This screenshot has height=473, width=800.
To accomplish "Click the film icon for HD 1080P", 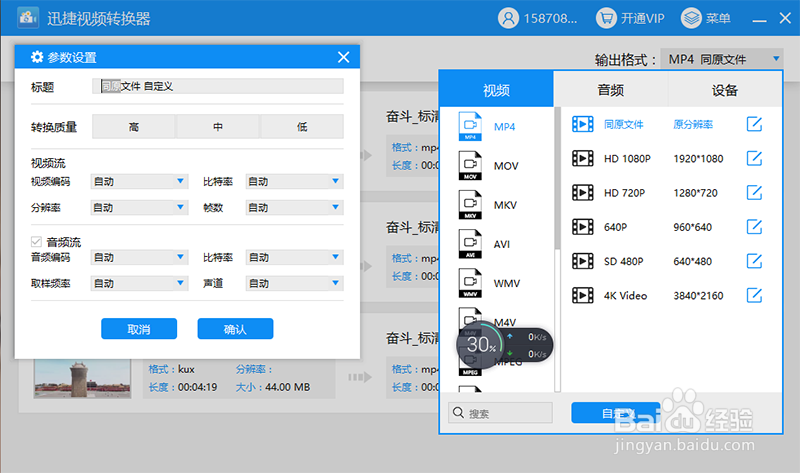I will coord(583,158).
